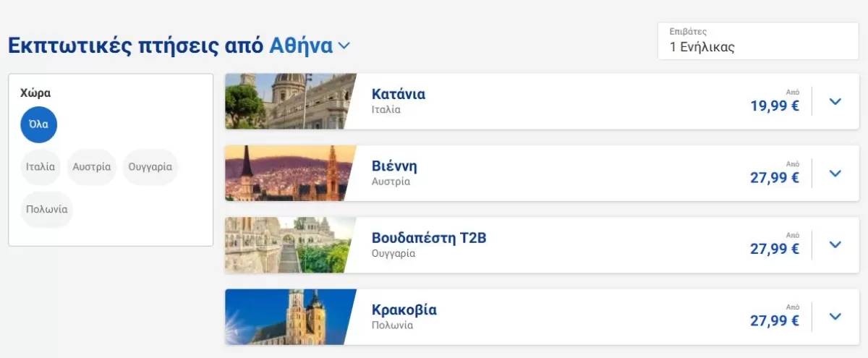The height and width of the screenshot is (358, 868).
Task: Select the 27,99 € price for Κρακοβία
Action: point(775,321)
